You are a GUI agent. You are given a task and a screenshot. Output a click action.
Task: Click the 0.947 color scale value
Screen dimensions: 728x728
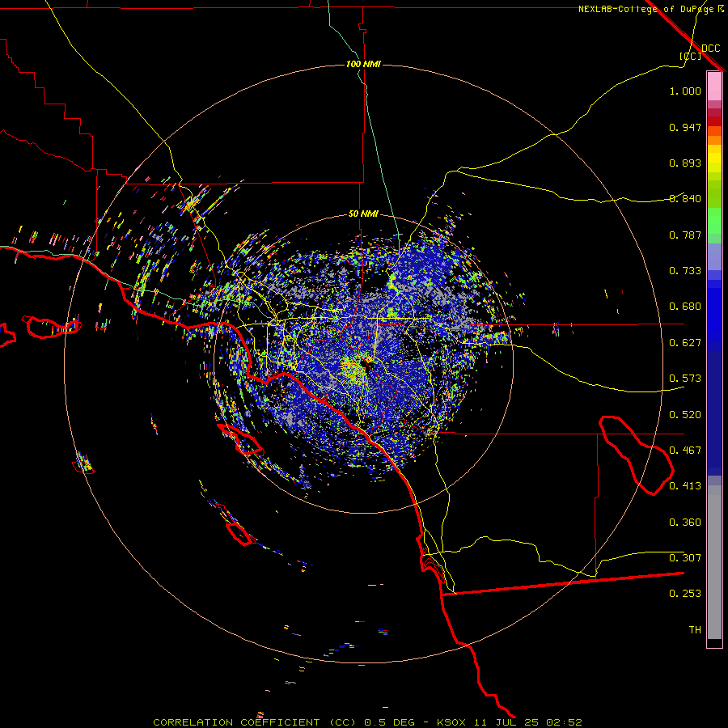click(x=685, y=127)
